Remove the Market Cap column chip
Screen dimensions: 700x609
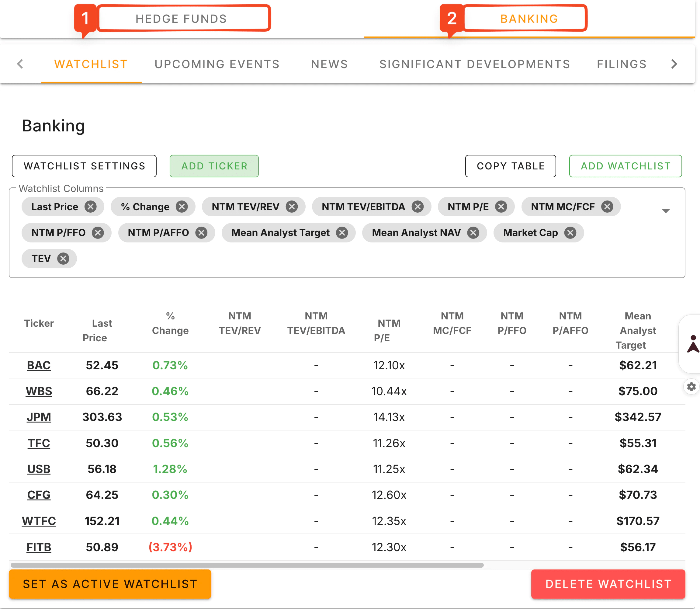[570, 233]
